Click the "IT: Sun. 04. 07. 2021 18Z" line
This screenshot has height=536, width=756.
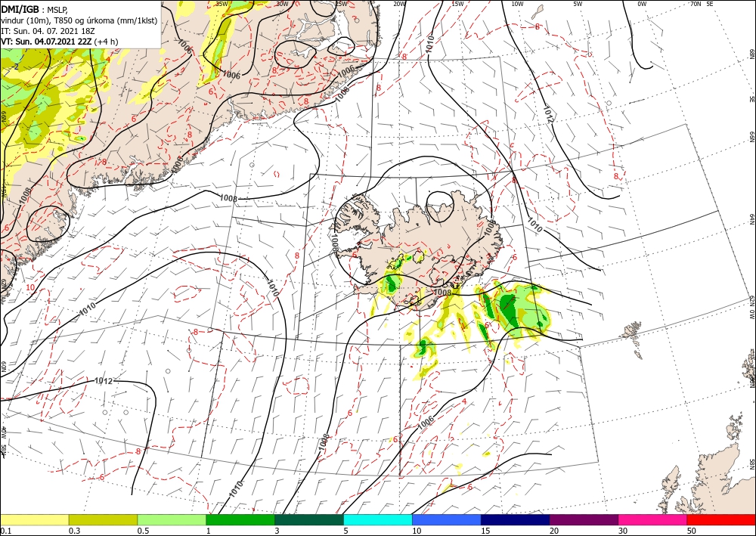tap(48, 31)
